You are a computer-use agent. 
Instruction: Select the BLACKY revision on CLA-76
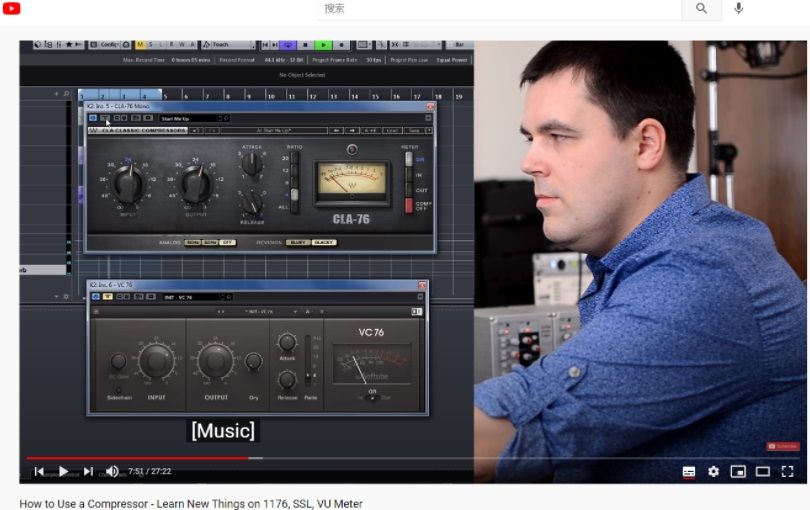click(324, 242)
